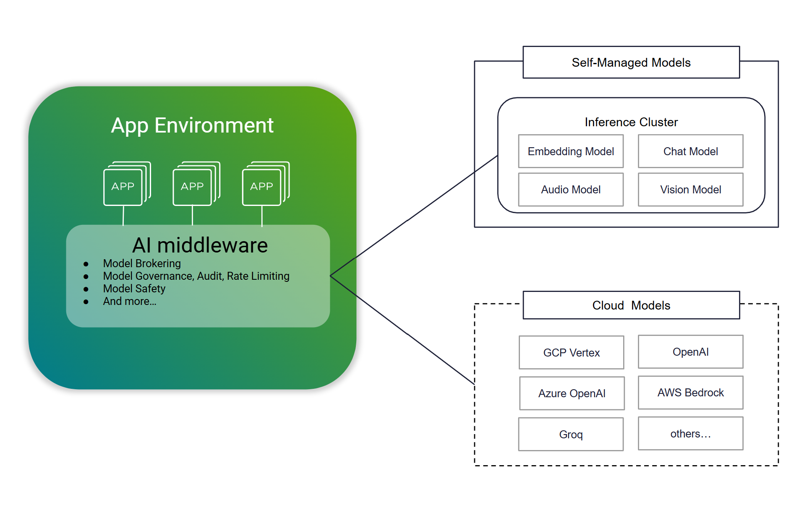
Task: Click the others… box
Action: (x=690, y=434)
